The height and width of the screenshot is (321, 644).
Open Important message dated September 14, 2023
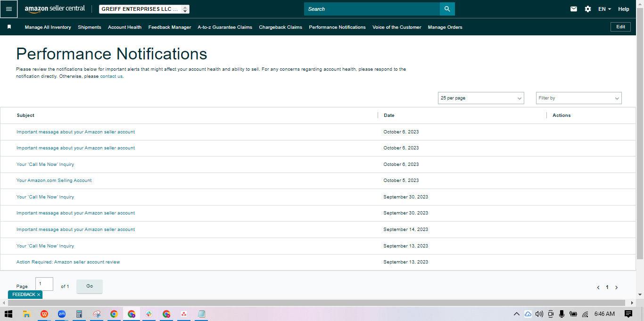pos(75,230)
